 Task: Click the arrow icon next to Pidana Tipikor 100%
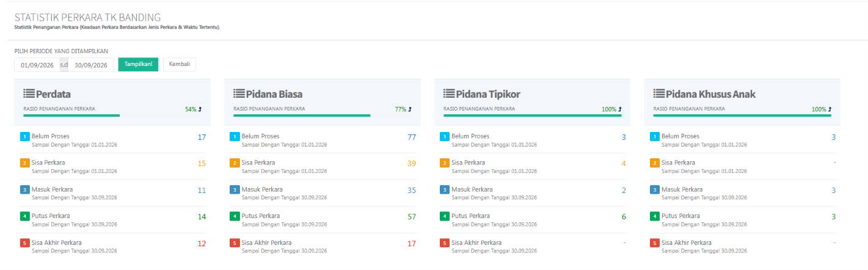point(620,109)
